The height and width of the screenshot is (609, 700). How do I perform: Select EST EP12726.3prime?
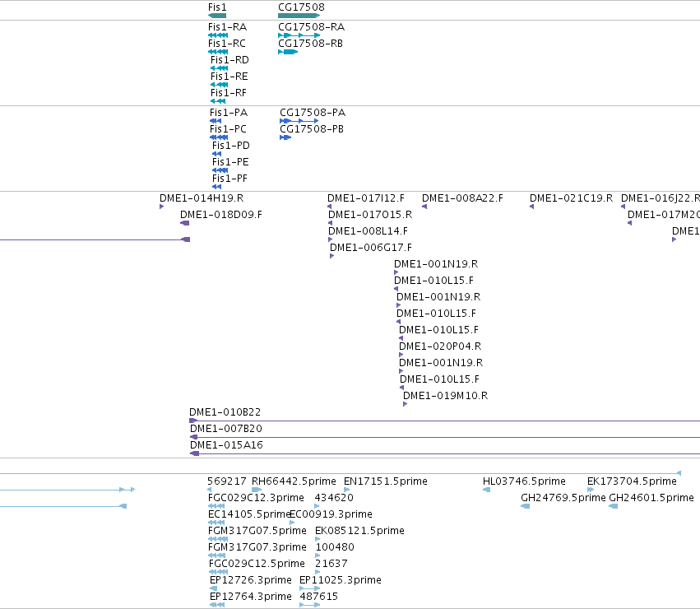(x=250, y=581)
